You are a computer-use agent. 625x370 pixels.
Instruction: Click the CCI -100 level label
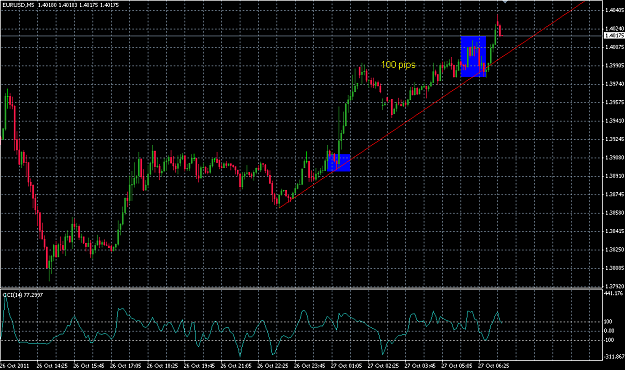609,340
